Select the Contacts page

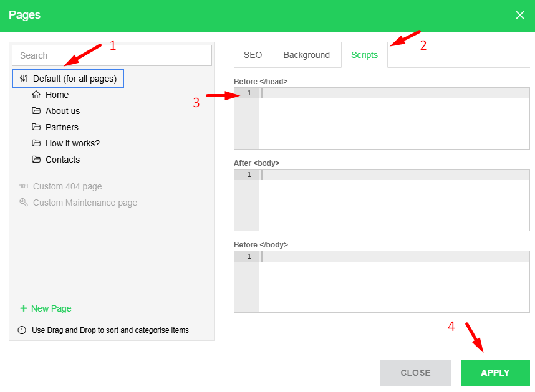62,160
